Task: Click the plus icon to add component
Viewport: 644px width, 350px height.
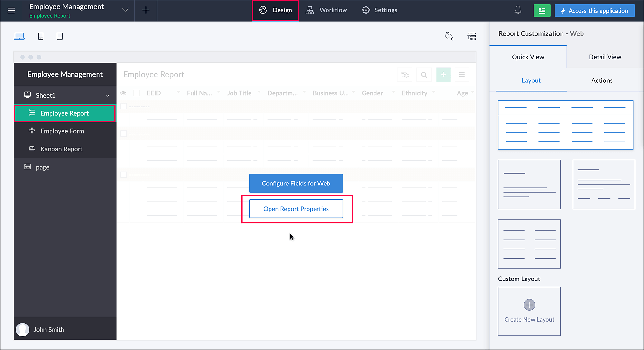Action: click(146, 10)
